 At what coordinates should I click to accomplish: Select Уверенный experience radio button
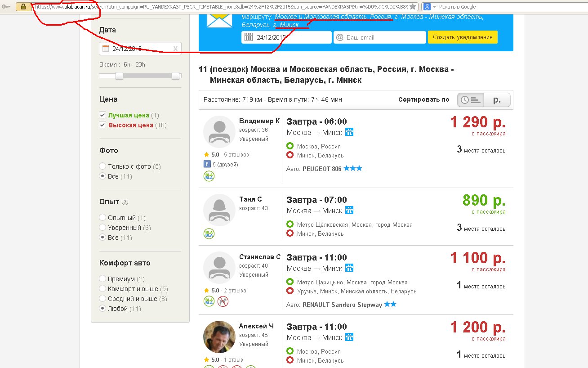[102, 228]
